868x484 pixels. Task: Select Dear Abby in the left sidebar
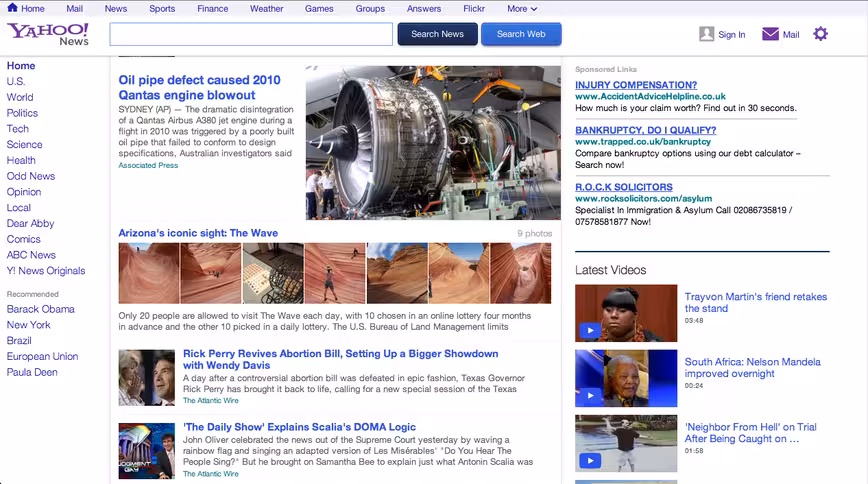[30, 224]
